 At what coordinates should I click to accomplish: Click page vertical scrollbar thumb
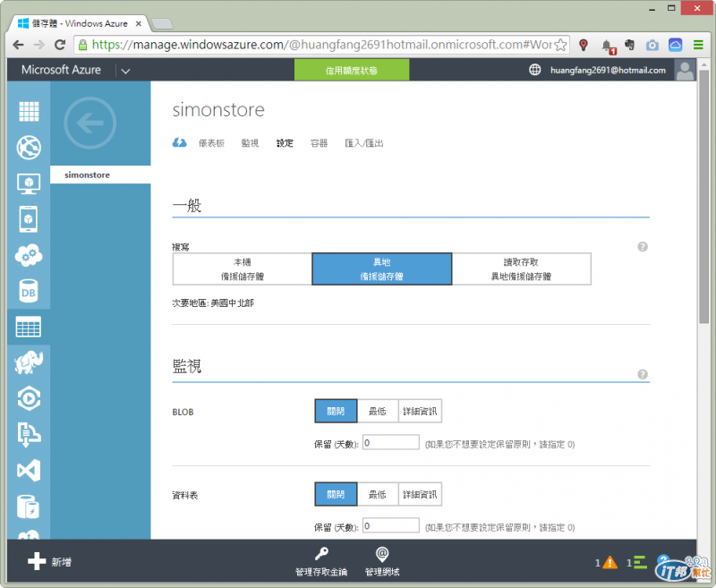[703, 196]
